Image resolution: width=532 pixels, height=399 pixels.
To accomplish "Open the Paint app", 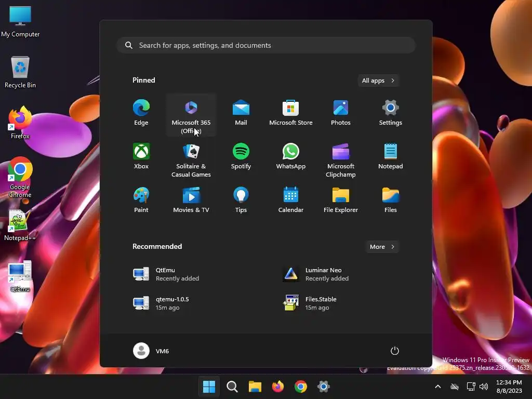I will pyautogui.click(x=141, y=200).
